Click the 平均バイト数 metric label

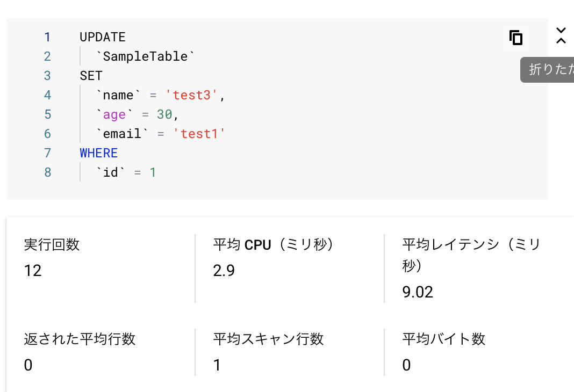coord(444,339)
